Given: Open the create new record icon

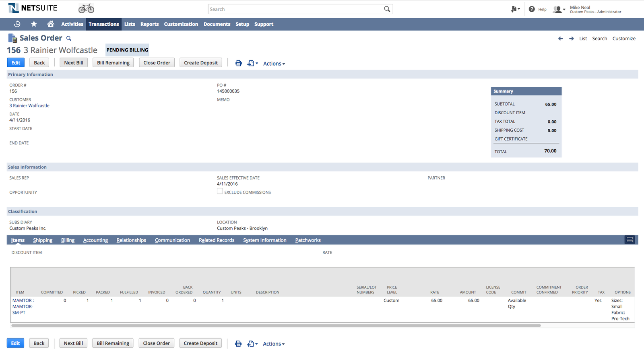Looking at the screenshot, I should point(515,9).
